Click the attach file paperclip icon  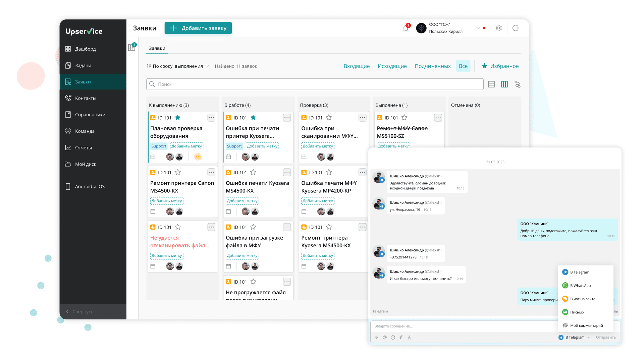pos(377,338)
